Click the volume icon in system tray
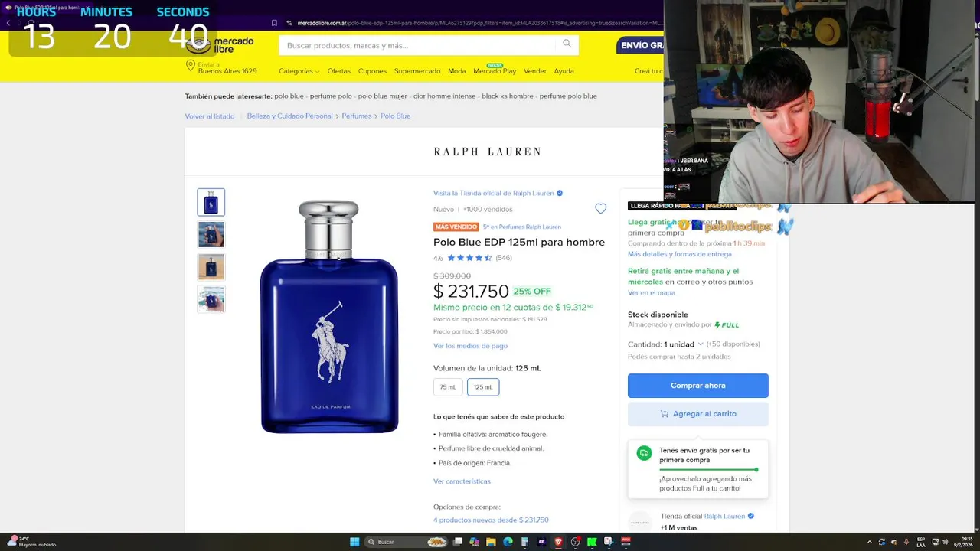This screenshot has width=980, height=551. 945,542
